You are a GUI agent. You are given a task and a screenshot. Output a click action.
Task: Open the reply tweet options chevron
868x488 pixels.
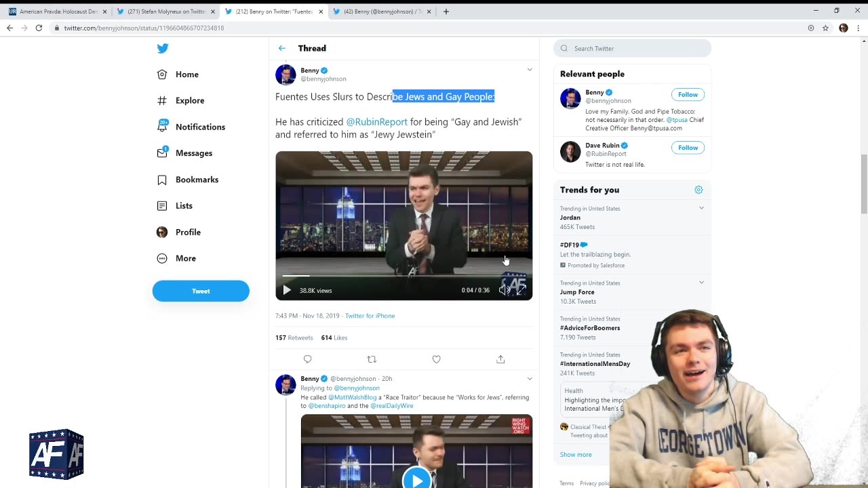pos(530,378)
